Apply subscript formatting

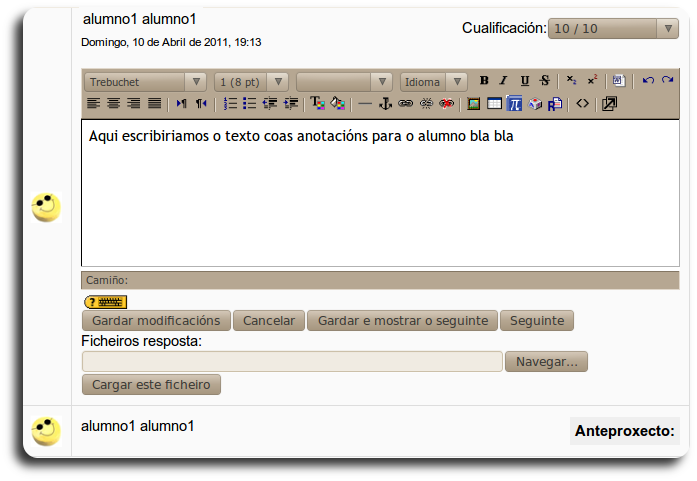pyautogui.click(x=572, y=80)
